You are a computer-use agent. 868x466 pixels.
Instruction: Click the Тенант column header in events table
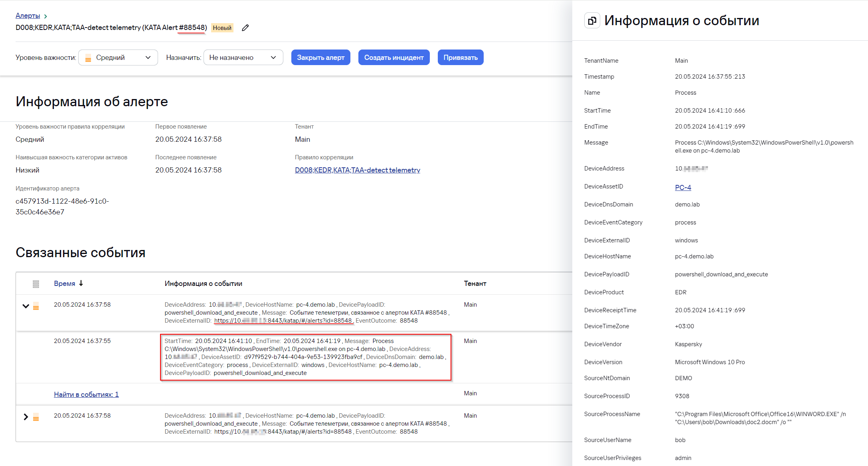coord(475,284)
